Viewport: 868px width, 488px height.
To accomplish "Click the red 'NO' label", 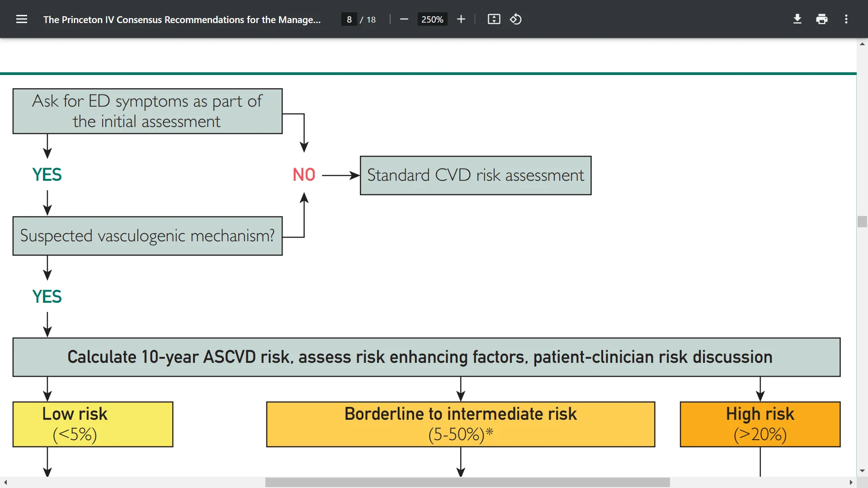I will (304, 175).
